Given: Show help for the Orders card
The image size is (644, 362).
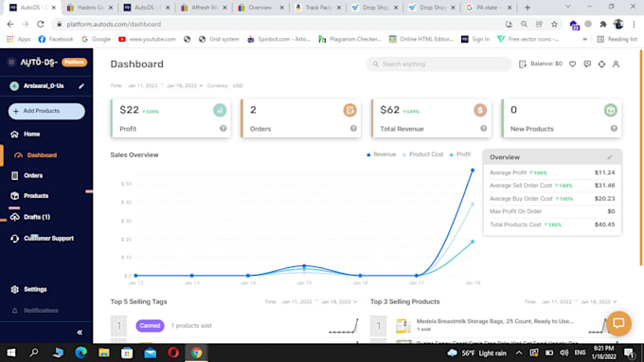Looking at the screenshot, I should tap(353, 129).
